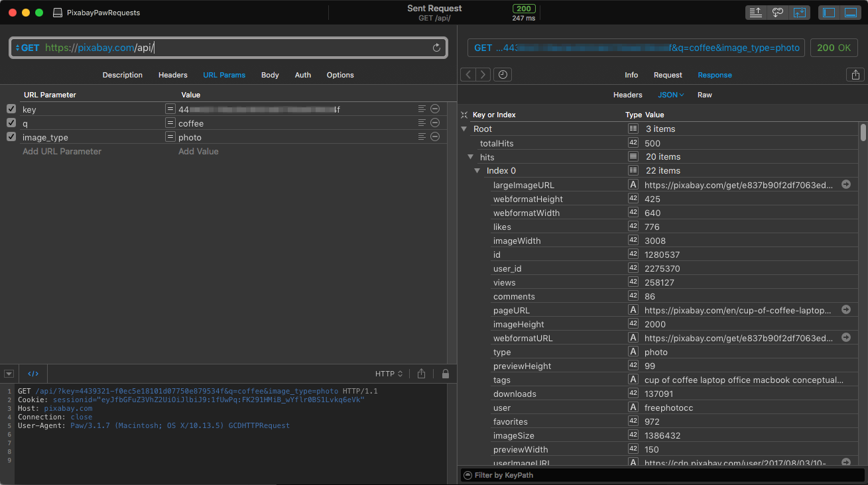
Task: Click the 200 OK status button
Action: pyautogui.click(x=834, y=48)
